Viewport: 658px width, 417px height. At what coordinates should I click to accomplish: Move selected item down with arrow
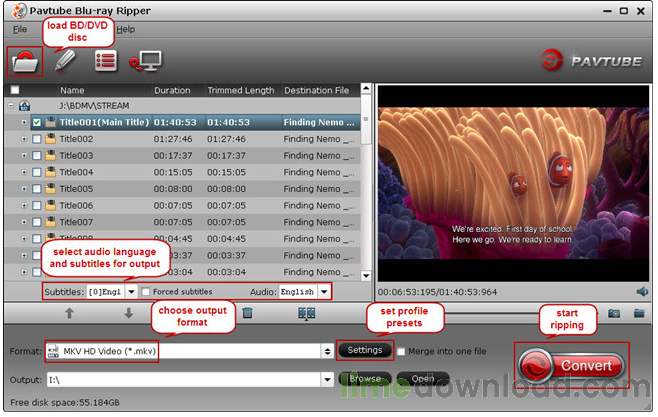pos(129,313)
